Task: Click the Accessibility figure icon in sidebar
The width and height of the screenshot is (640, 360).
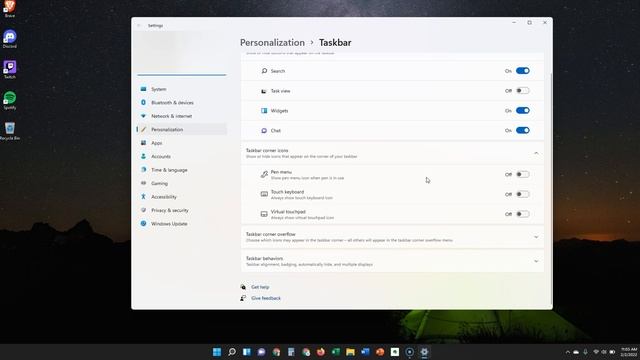Action: (143, 196)
